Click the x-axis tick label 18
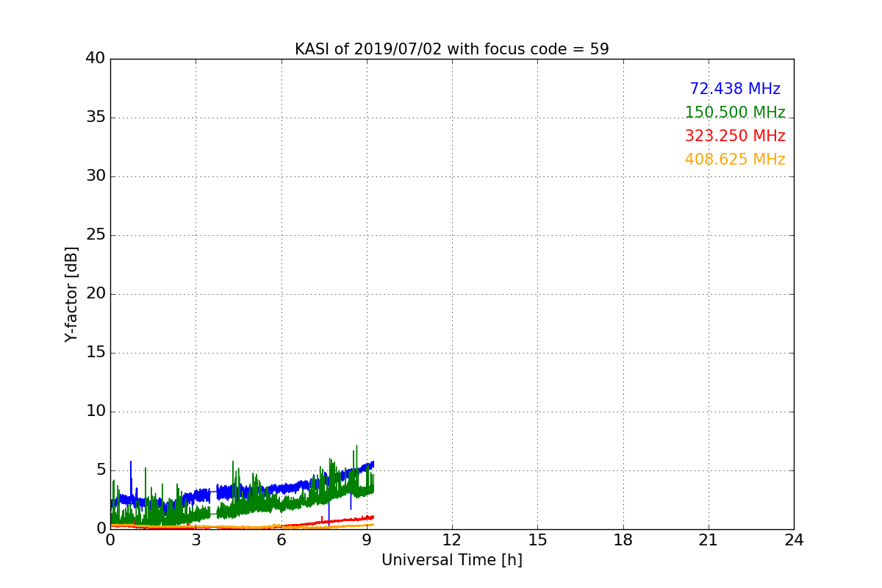Screen dimensions: 882x588 click(x=623, y=540)
